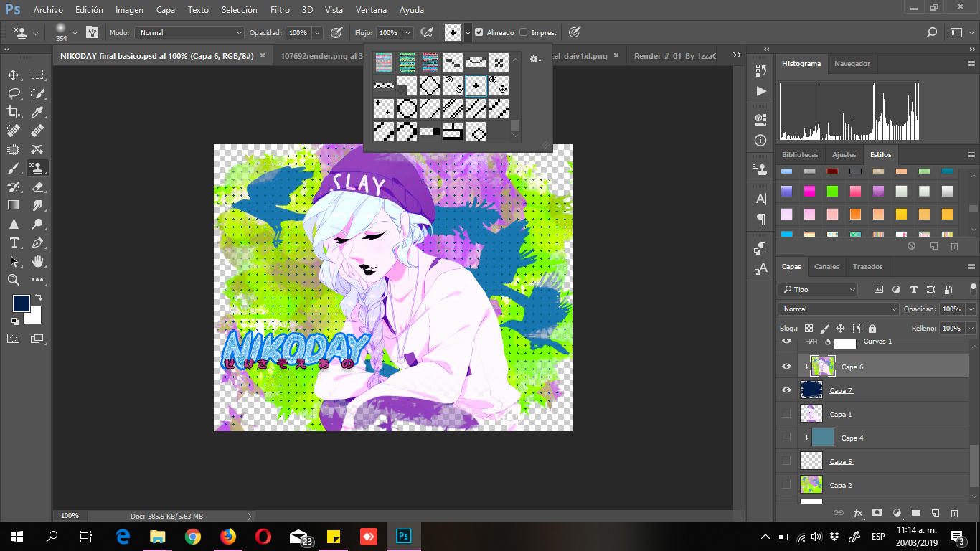The height and width of the screenshot is (551, 980).
Task: Select the Crop tool
Action: pos(14,112)
